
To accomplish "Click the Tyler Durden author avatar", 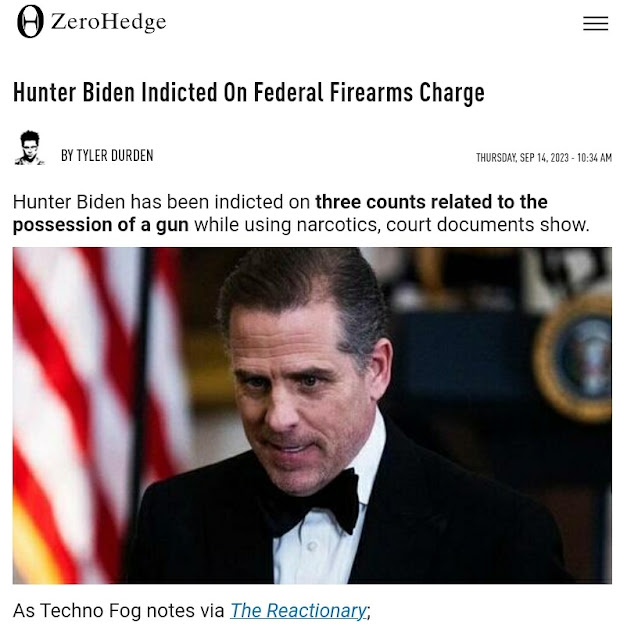I will (29, 148).
